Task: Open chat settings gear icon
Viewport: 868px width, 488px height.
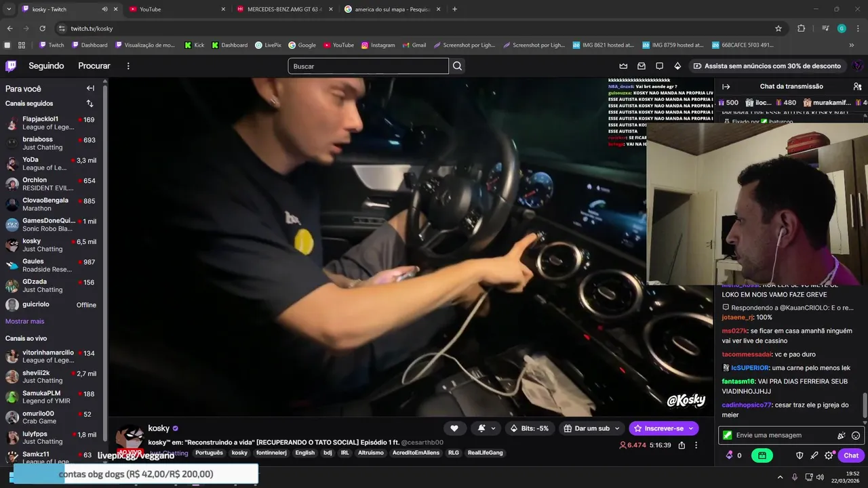Action: tap(829, 455)
